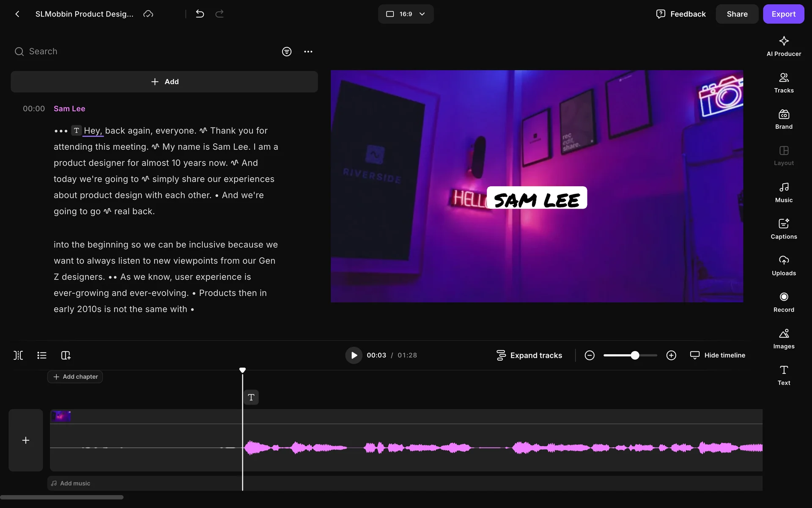Undo the last edit

(200, 14)
